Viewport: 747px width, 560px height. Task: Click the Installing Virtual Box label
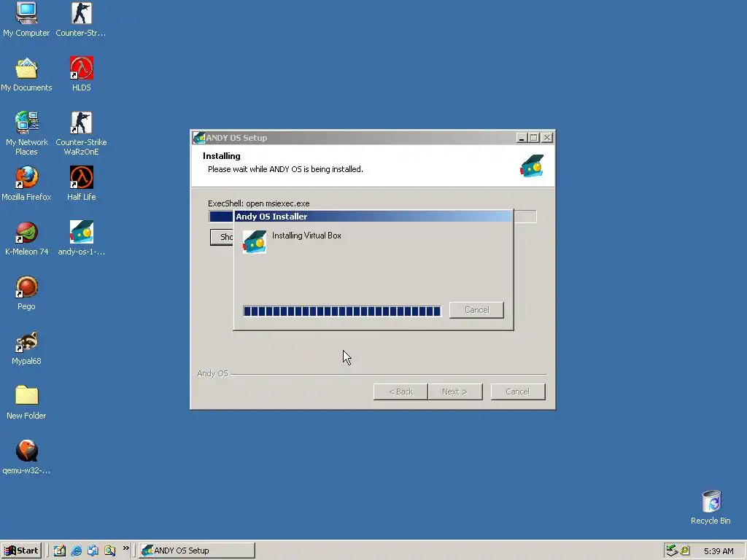(306, 236)
